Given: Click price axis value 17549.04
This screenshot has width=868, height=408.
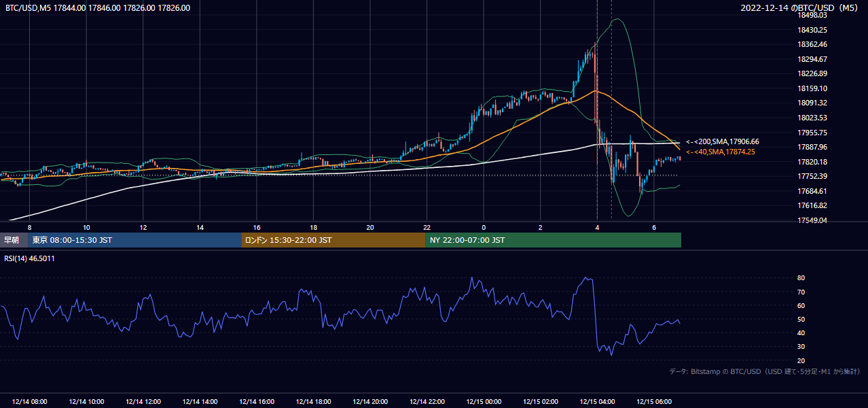Looking at the screenshot, I should (812, 220).
